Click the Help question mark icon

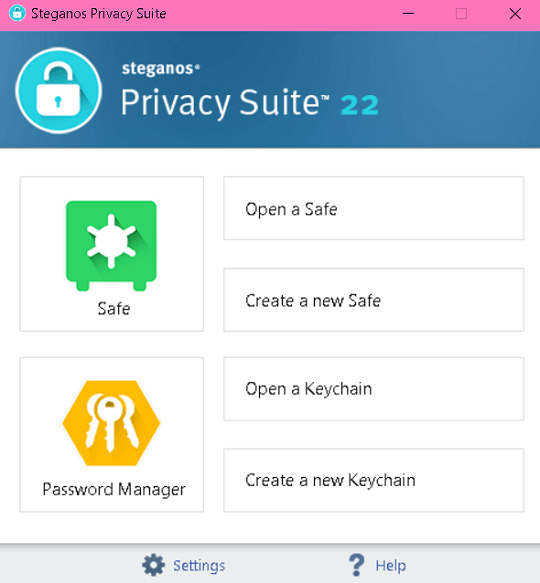[357, 565]
